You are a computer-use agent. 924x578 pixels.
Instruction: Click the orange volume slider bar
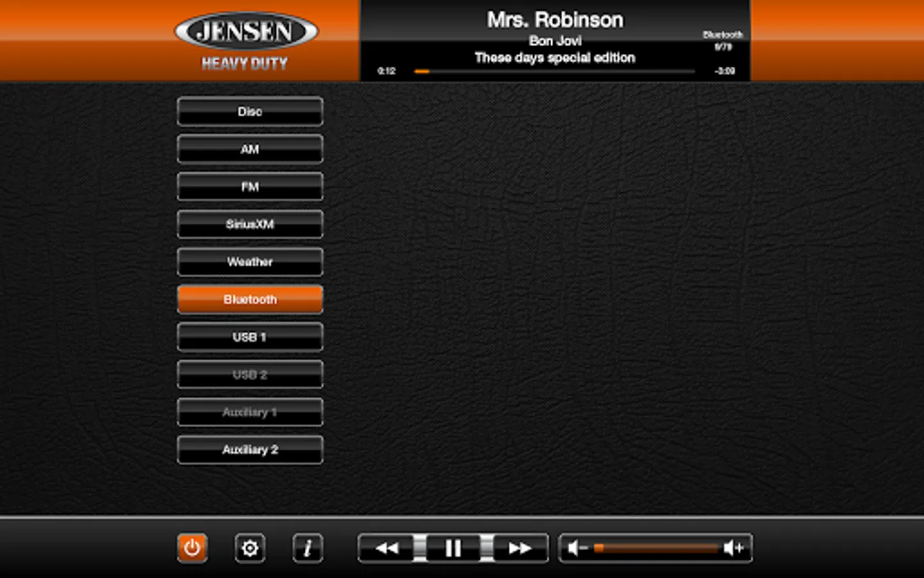pos(655,548)
